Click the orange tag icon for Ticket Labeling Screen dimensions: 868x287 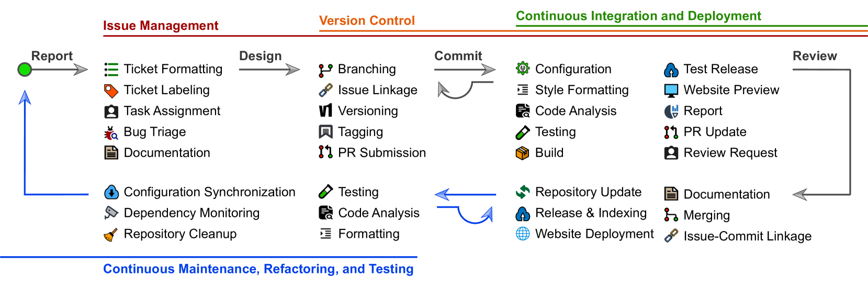tap(111, 91)
